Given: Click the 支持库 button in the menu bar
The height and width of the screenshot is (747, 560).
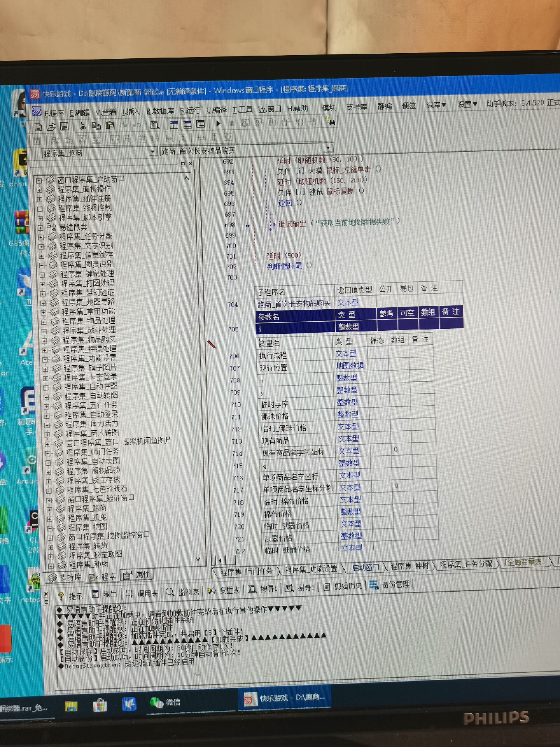Looking at the screenshot, I should (x=357, y=107).
